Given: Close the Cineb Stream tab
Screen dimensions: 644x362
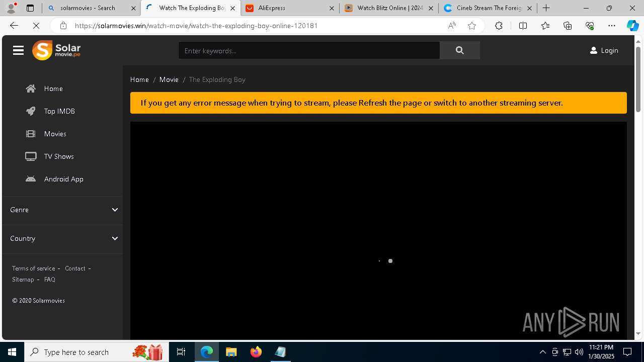Looking at the screenshot, I should pyautogui.click(x=529, y=8).
